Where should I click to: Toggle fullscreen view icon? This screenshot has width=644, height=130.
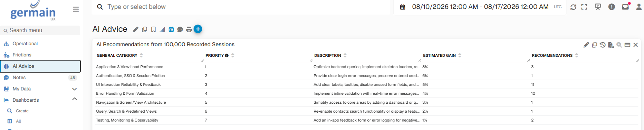point(584,7)
